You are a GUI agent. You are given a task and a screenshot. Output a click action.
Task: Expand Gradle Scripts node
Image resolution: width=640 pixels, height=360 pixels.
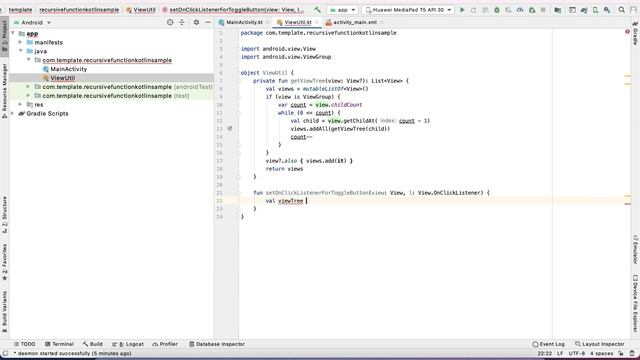[13, 113]
